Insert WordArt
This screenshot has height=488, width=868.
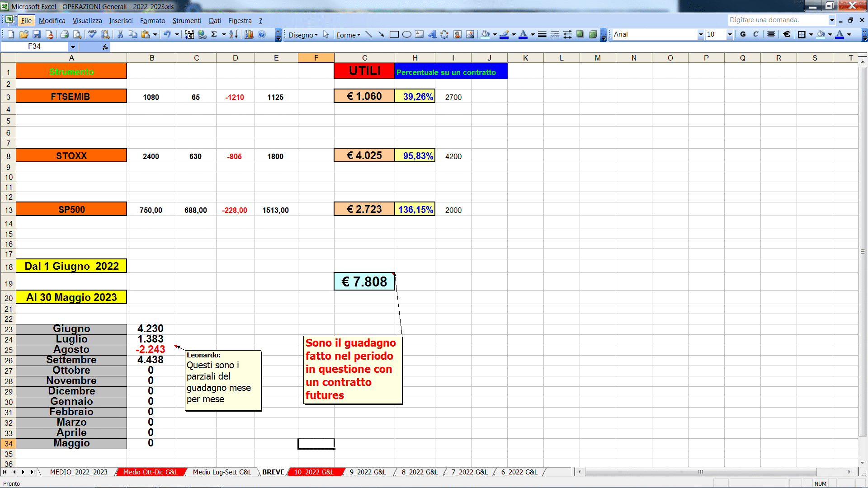click(x=432, y=34)
